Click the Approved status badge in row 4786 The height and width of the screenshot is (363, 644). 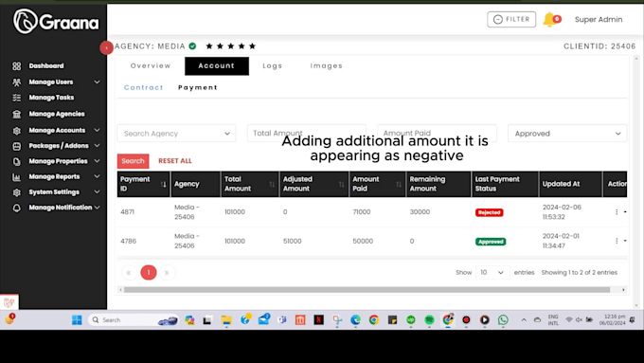point(491,242)
